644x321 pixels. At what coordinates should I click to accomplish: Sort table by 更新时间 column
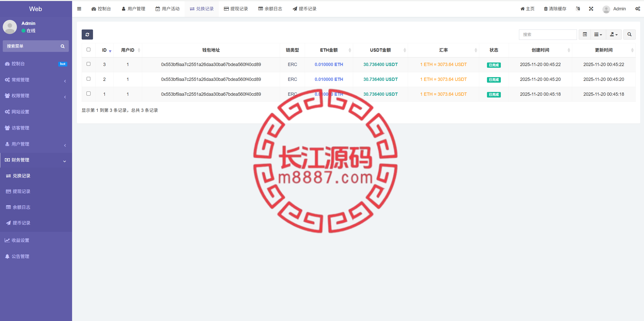(x=604, y=50)
